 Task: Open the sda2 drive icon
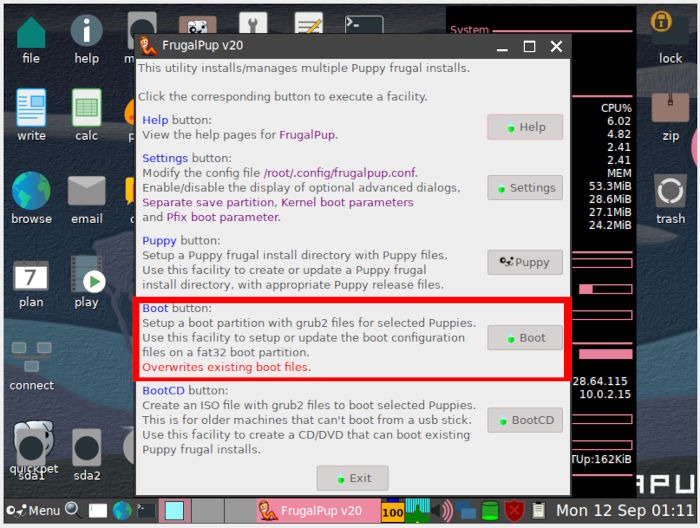click(87, 448)
